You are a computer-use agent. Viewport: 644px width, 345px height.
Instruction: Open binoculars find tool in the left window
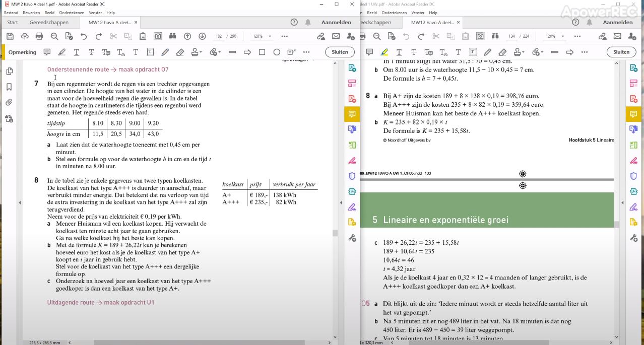(173, 36)
